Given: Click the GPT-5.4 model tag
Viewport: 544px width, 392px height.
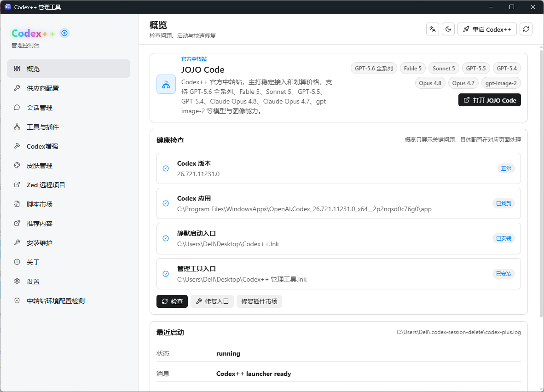Looking at the screenshot, I should click(x=507, y=69).
